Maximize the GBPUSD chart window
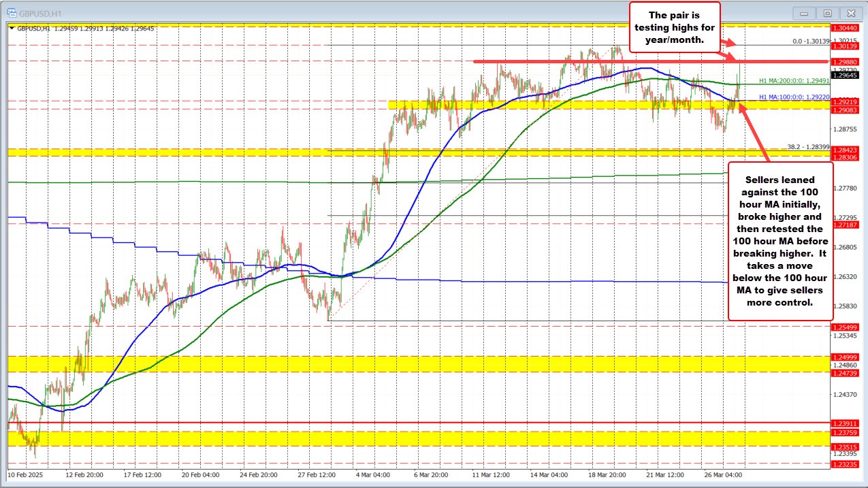This screenshot has height=488, width=868. pyautogui.click(x=828, y=12)
